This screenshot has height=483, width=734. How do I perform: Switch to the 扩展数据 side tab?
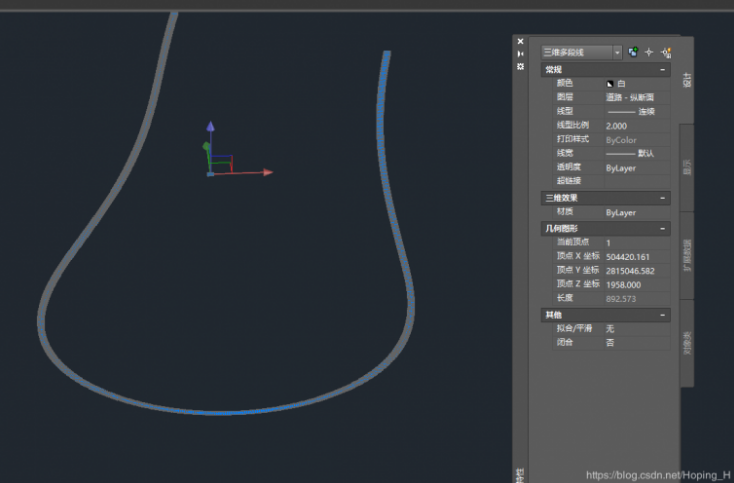tap(687, 256)
